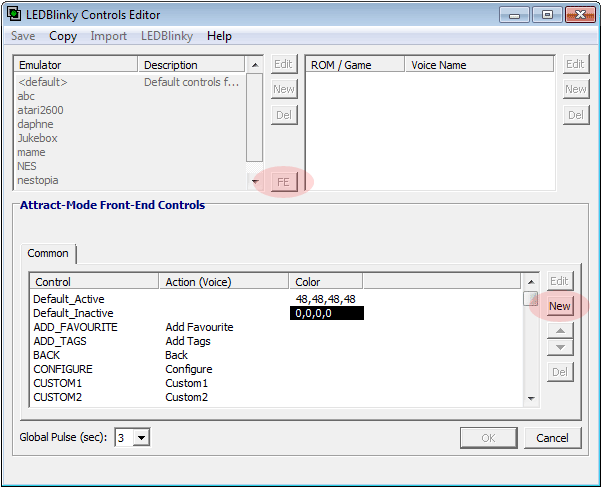Click the Cancel button
This screenshot has width=602, height=488.
point(552,438)
